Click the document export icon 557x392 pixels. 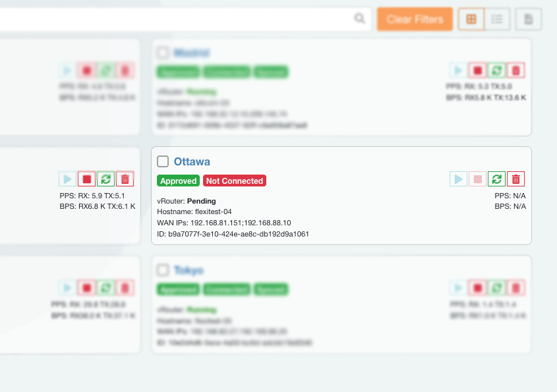[x=528, y=19]
